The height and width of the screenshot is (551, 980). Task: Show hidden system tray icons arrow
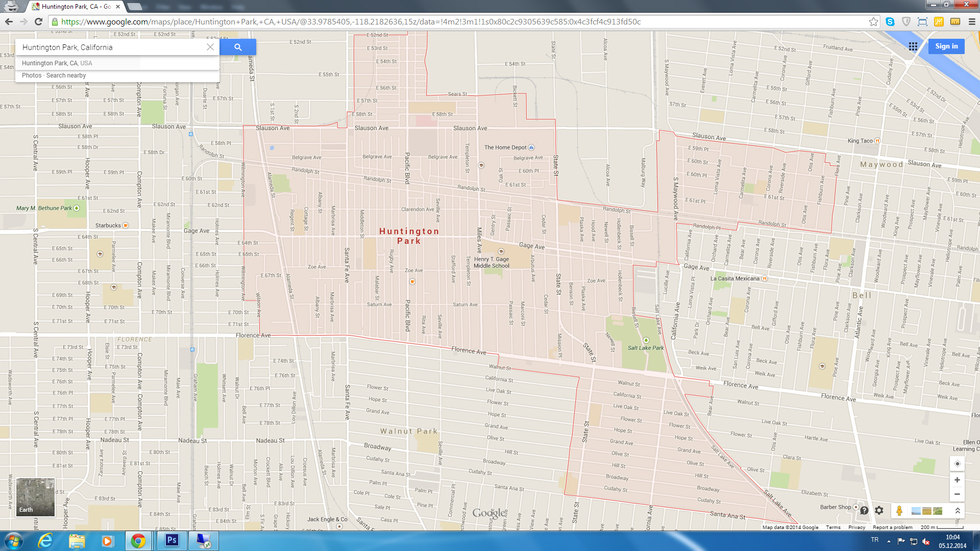[889, 541]
